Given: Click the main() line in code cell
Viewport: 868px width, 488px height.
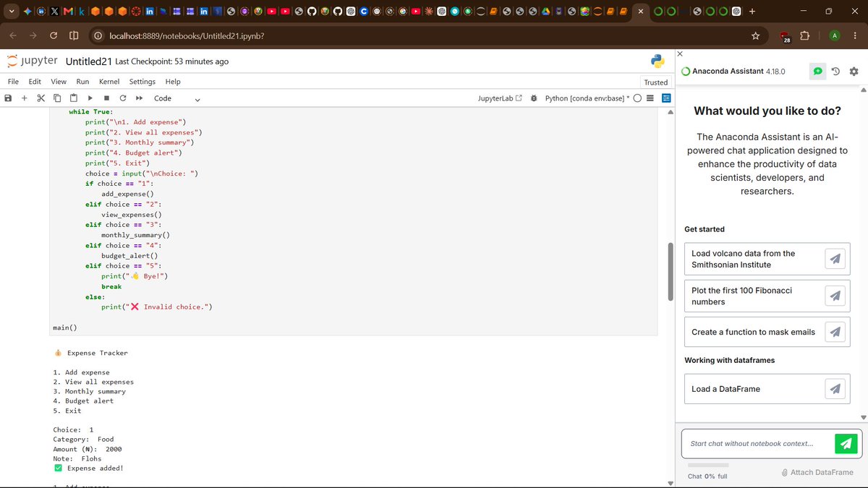Looking at the screenshot, I should (x=65, y=328).
